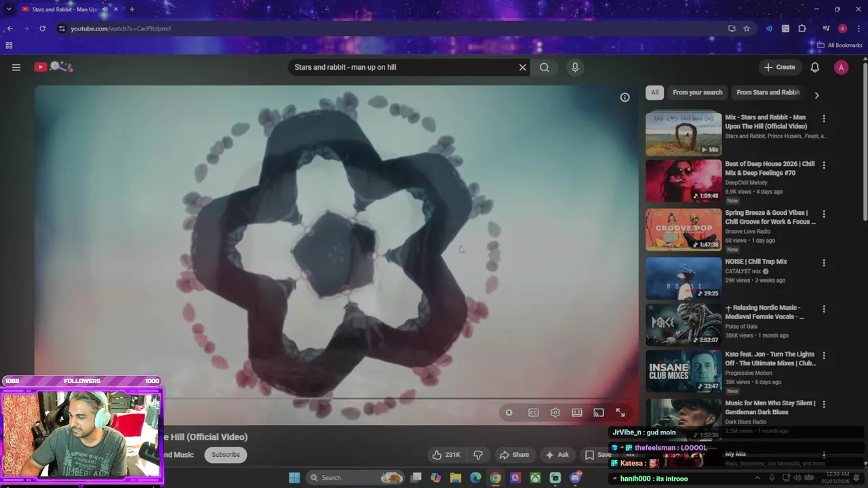Start voice search with the microphone

[x=575, y=67]
